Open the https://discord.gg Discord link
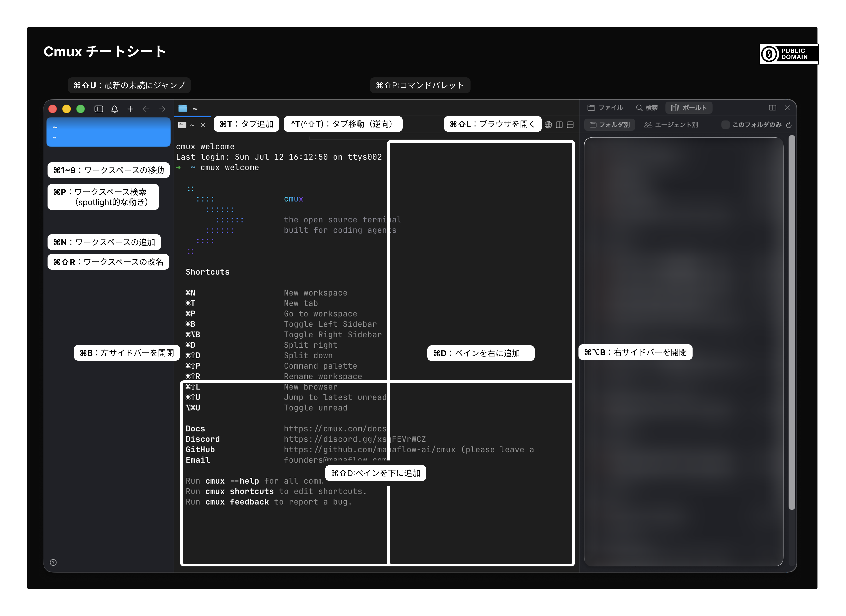Viewport: 846px width, 616px height. pyautogui.click(x=355, y=439)
